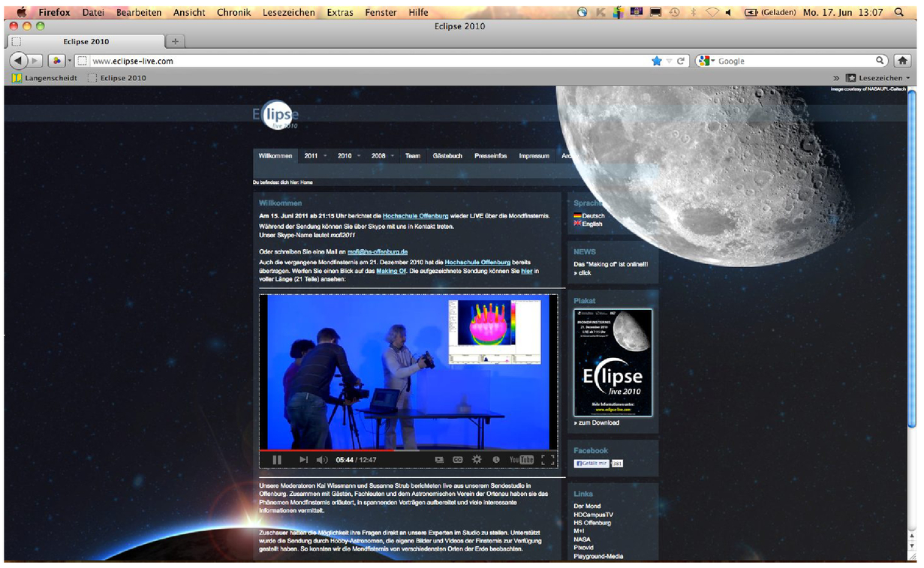Pause the YouTube video
The image size is (924, 568).
(x=277, y=460)
